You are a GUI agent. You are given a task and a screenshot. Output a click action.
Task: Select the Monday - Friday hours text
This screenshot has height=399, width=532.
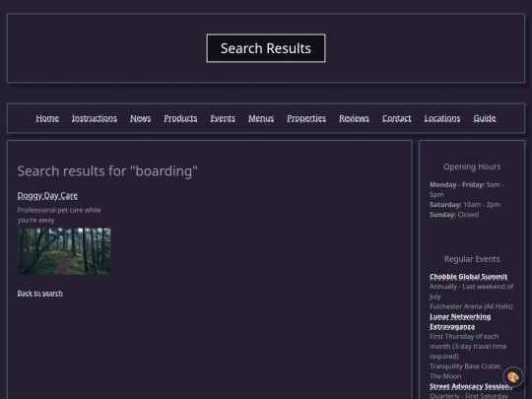pyautogui.click(x=467, y=190)
